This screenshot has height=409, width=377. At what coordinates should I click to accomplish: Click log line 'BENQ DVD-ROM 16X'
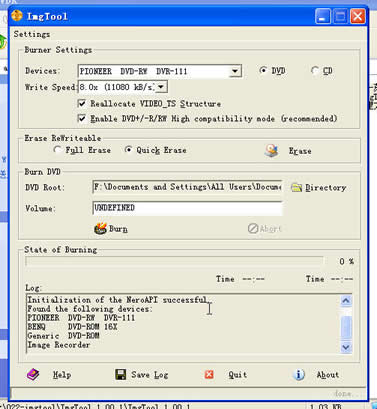pyautogui.click(x=72, y=327)
